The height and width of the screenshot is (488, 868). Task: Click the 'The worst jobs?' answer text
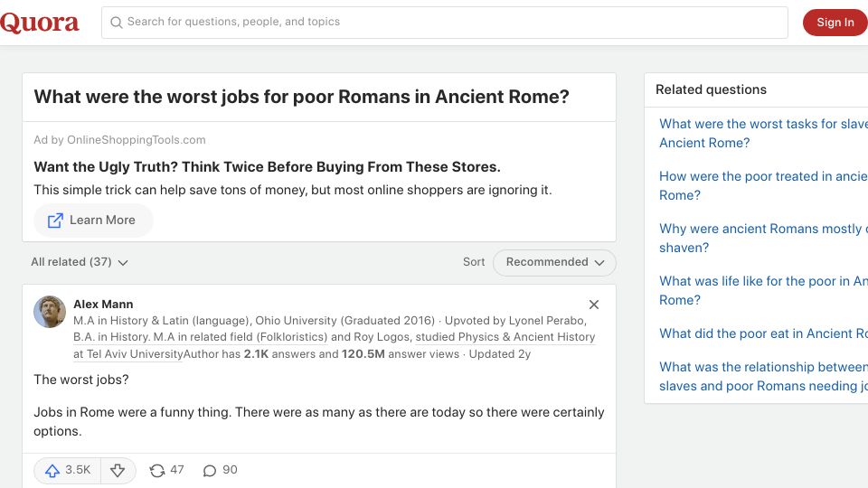coord(80,380)
